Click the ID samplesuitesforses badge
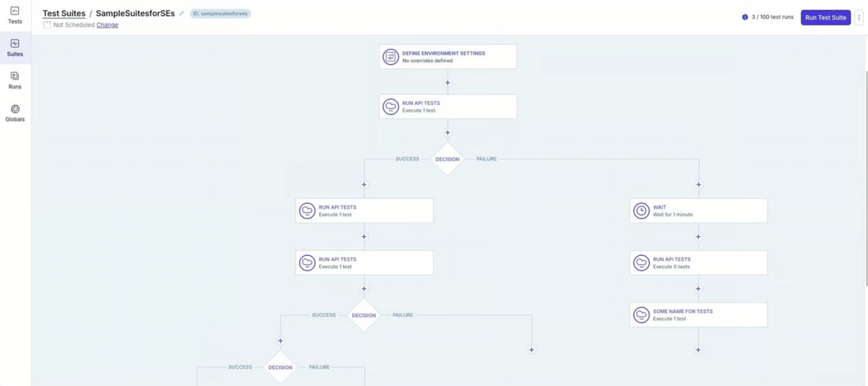The width and height of the screenshot is (868, 386). [220, 13]
